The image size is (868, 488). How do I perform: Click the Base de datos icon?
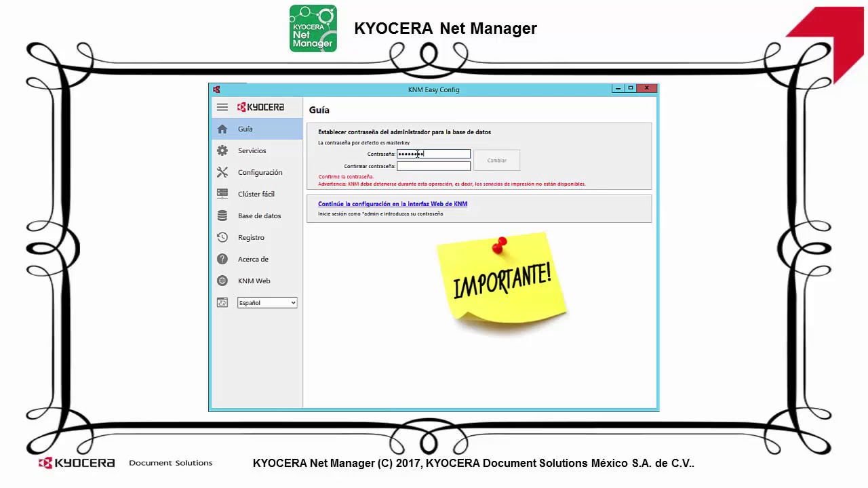(222, 216)
